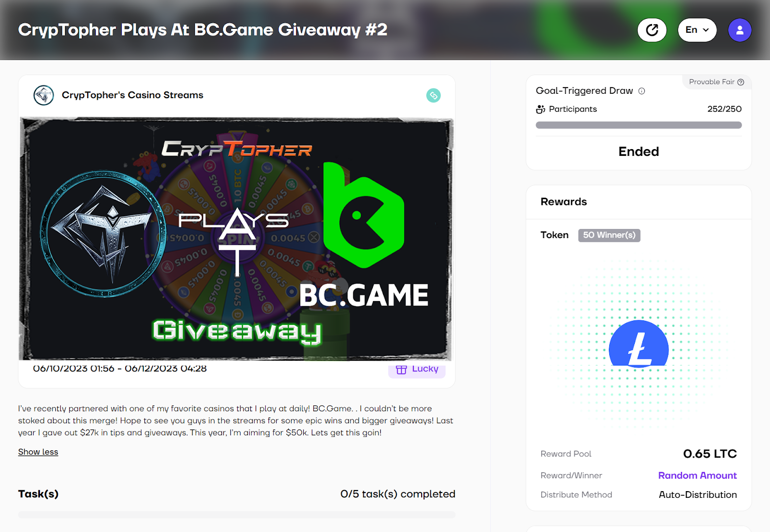Click the info icon next to Goal-Triggered Draw
Viewport: 770px width, 532px height.
[642, 91]
